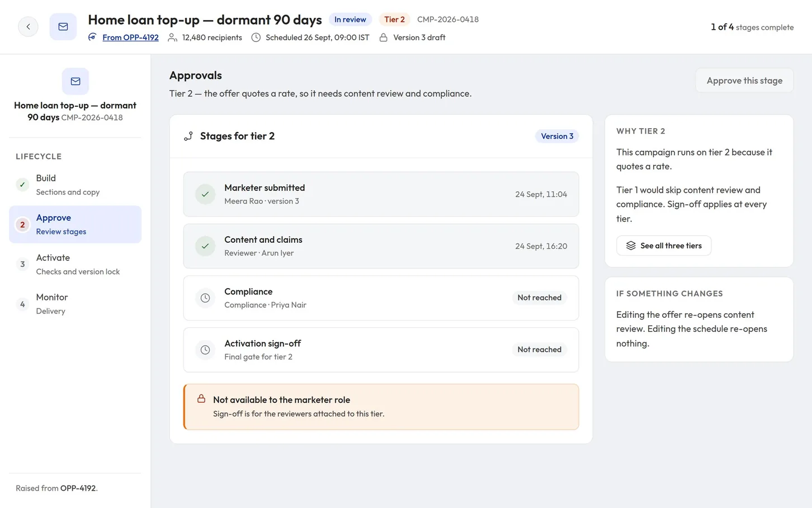The width and height of the screenshot is (812, 508).
Task: Click the step number 3 badge for Activate
Action: click(22, 265)
